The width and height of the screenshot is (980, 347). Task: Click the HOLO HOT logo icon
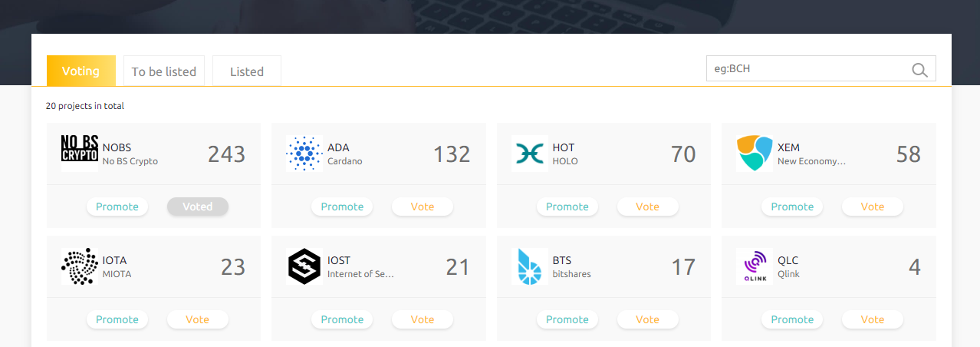click(529, 154)
